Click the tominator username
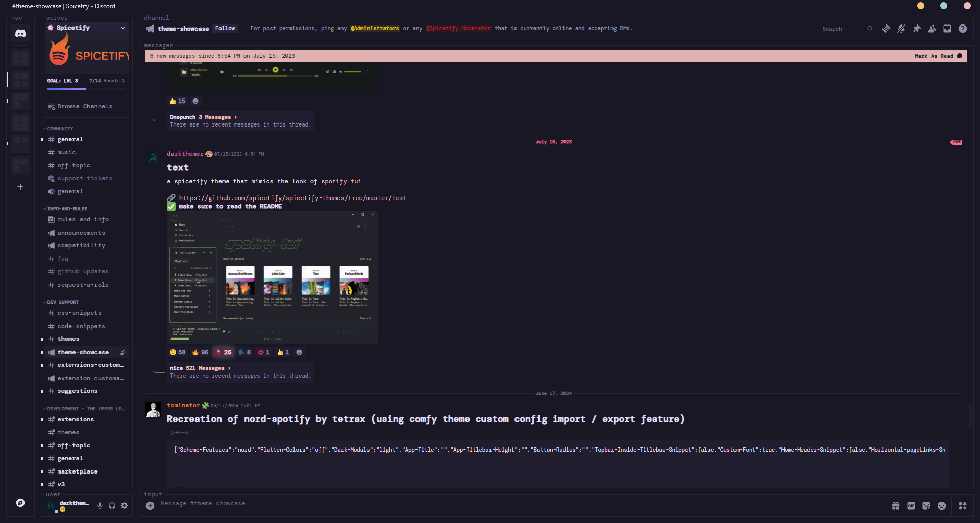This screenshot has width=980, height=523. pos(183,405)
